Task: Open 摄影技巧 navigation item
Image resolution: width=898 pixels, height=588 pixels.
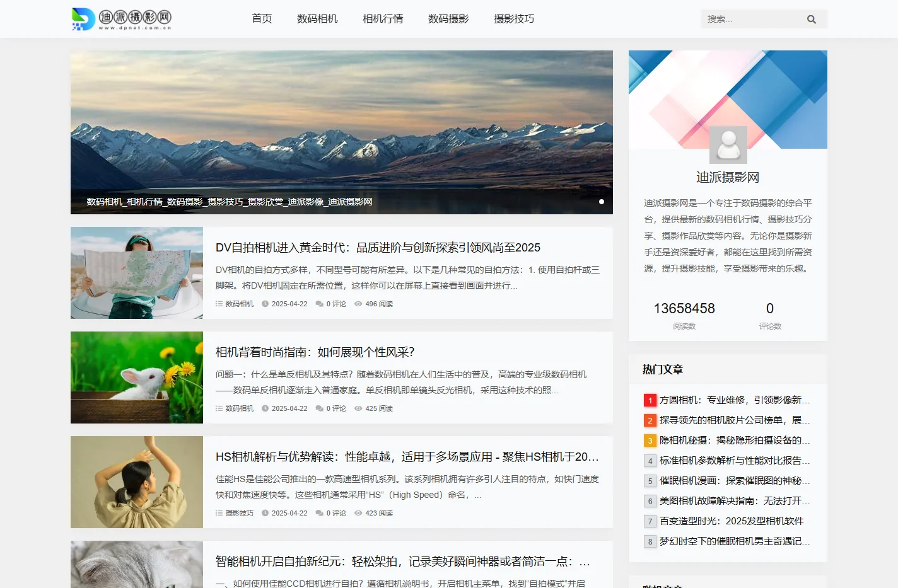Action: click(x=514, y=19)
